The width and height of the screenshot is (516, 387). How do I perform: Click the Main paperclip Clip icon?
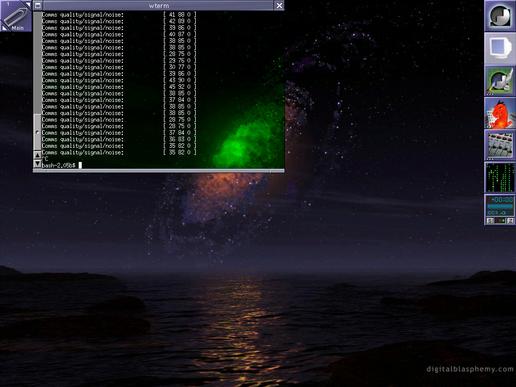(16, 16)
